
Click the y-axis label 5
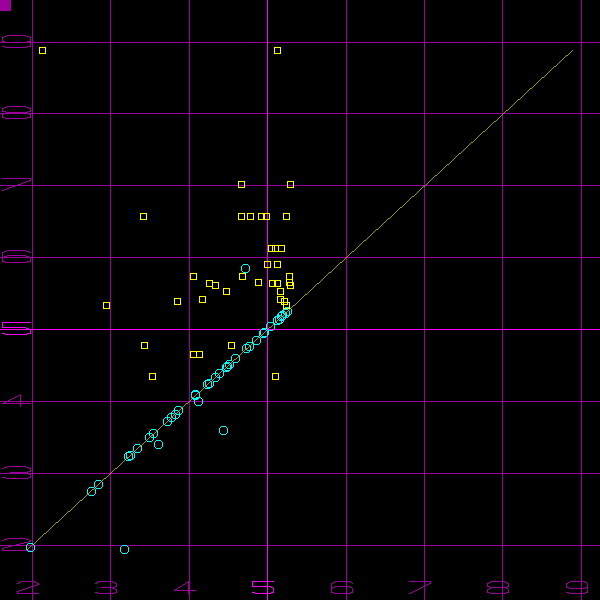click(16, 329)
